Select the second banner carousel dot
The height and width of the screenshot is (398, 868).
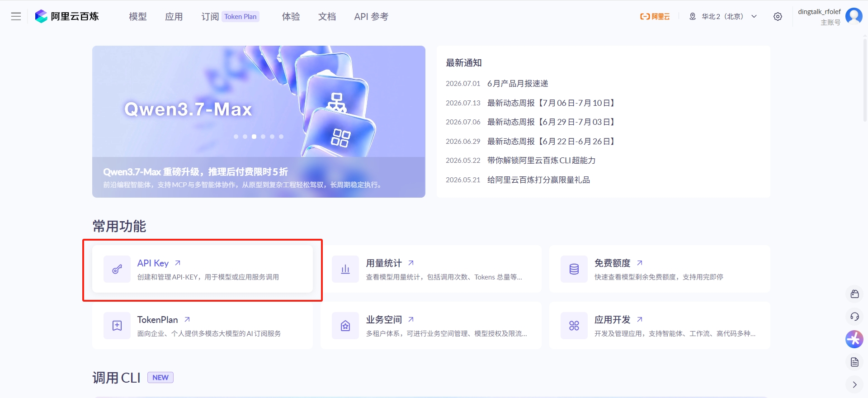[245, 137]
